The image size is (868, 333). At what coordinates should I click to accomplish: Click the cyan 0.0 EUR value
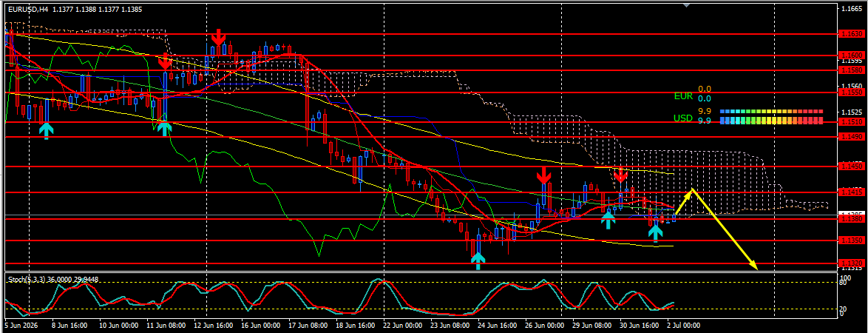pos(704,98)
